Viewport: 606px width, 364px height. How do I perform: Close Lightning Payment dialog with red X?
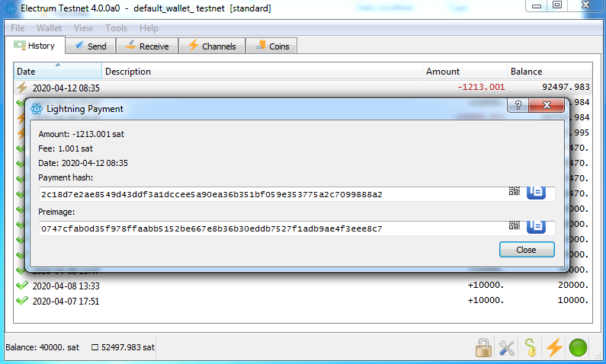(547, 105)
